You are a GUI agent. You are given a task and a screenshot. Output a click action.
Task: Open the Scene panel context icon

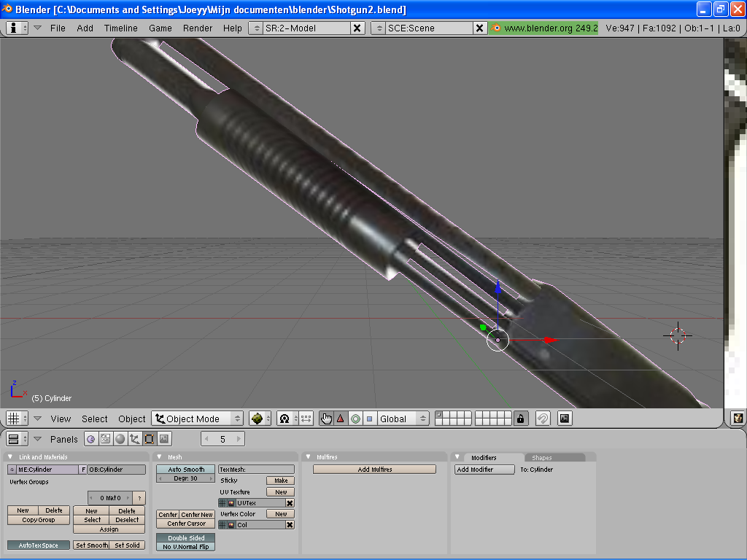[x=164, y=439]
